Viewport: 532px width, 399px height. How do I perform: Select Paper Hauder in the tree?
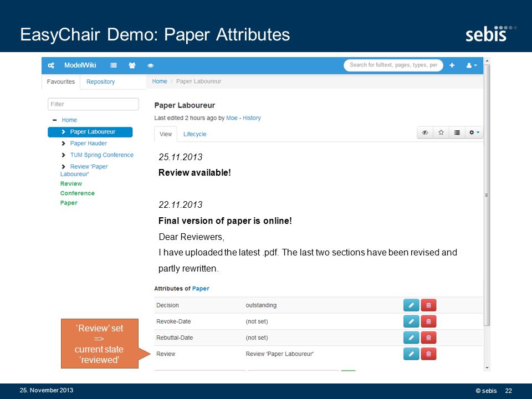tap(88, 143)
